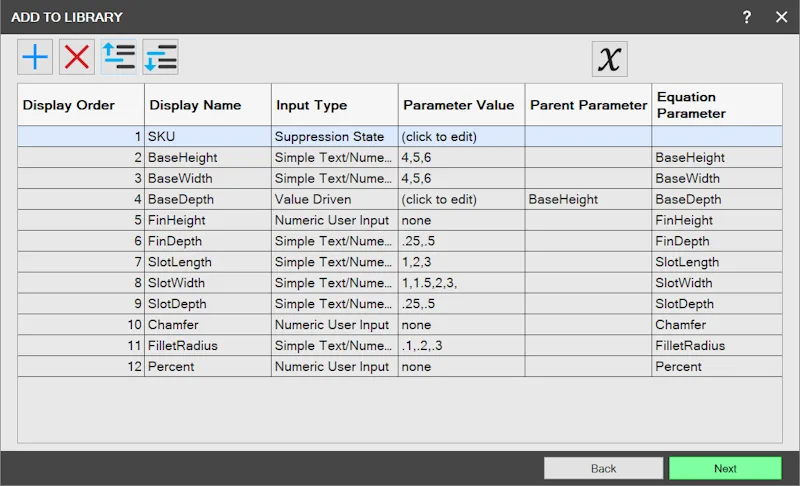Click the blue plus add parameter icon
The width and height of the screenshot is (800, 486).
(x=35, y=57)
